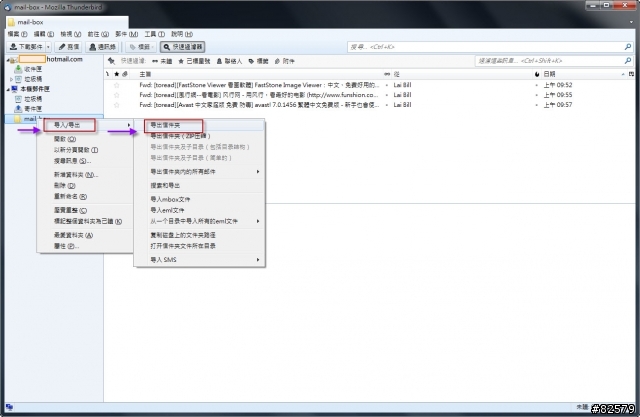
Task: Click the pin icon to keep quick filters
Action: pos(111,61)
